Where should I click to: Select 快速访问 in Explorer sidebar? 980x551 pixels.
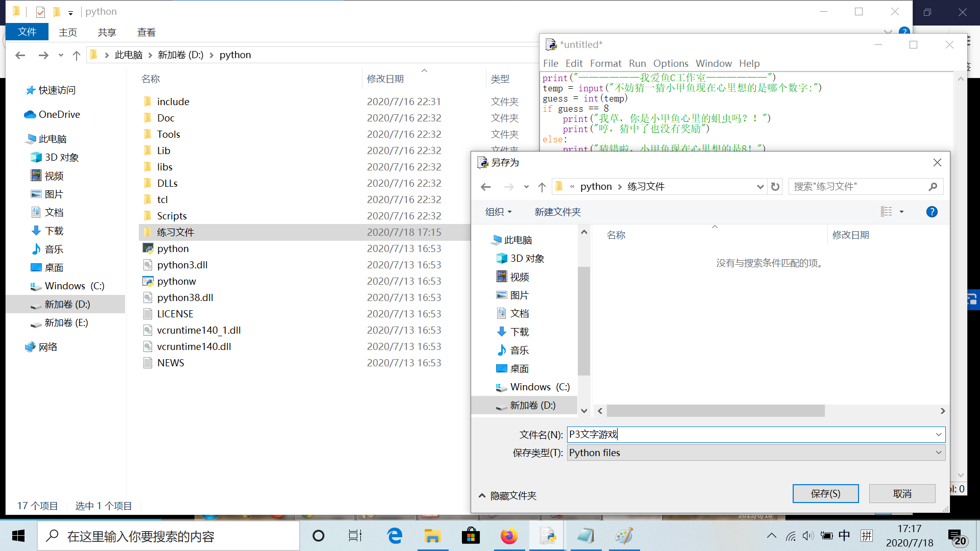[x=51, y=90]
